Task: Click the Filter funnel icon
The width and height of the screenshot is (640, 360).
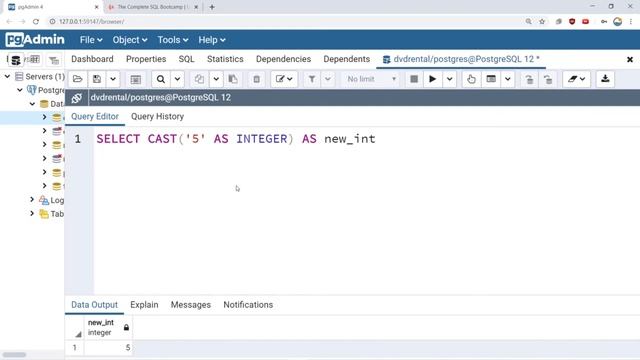Action: click(x=312, y=79)
